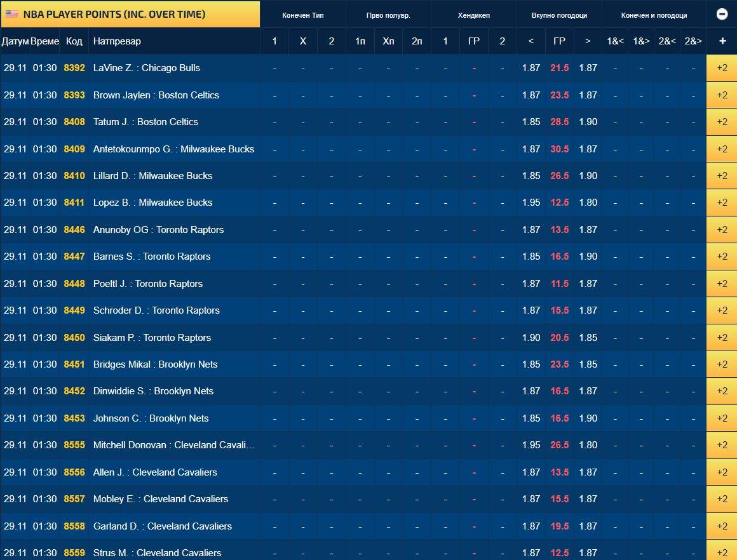This screenshot has height=560, width=737.
Task: Select the Прво полувр. market group header
Action: tap(388, 15)
